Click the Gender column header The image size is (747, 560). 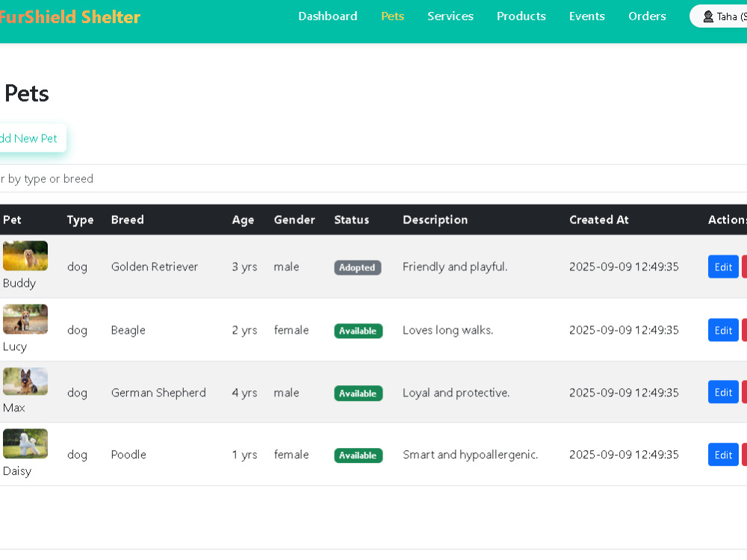pyautogui.click(x=294, y=220)
